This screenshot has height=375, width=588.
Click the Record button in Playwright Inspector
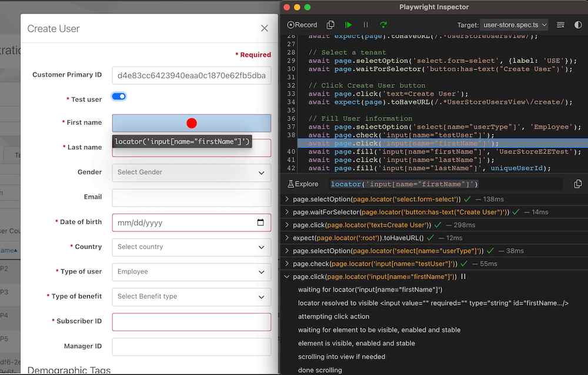[302, 25]
